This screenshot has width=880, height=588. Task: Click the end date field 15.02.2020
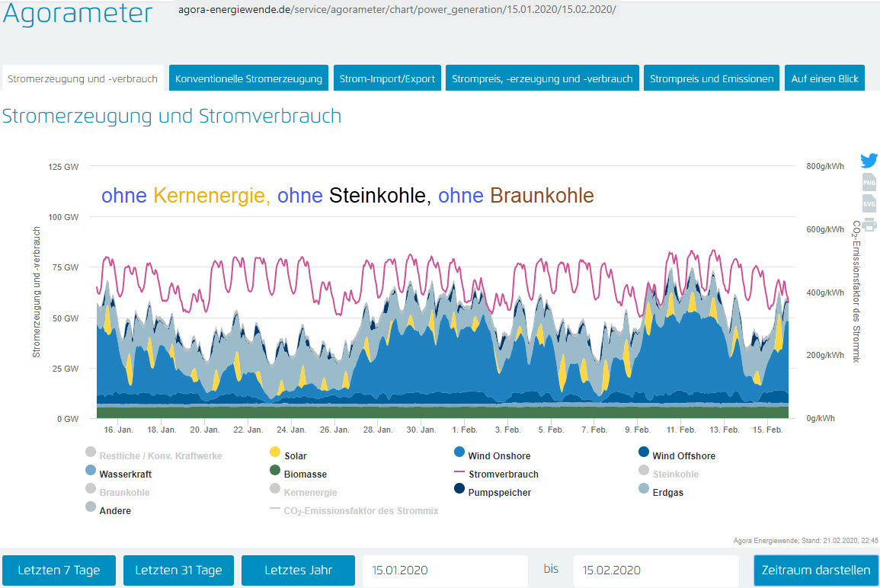(x=655, y=570)
